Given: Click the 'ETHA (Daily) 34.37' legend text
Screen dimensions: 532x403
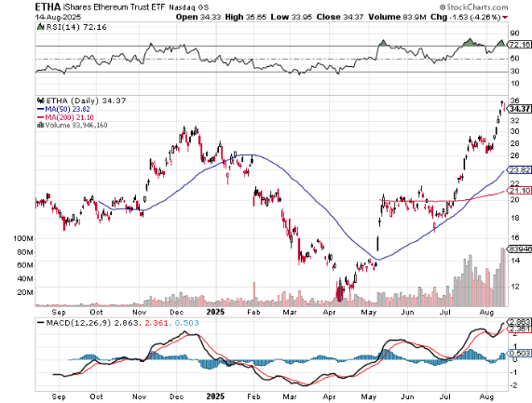Looking at the screenshot, I should (x=86, y=101).
